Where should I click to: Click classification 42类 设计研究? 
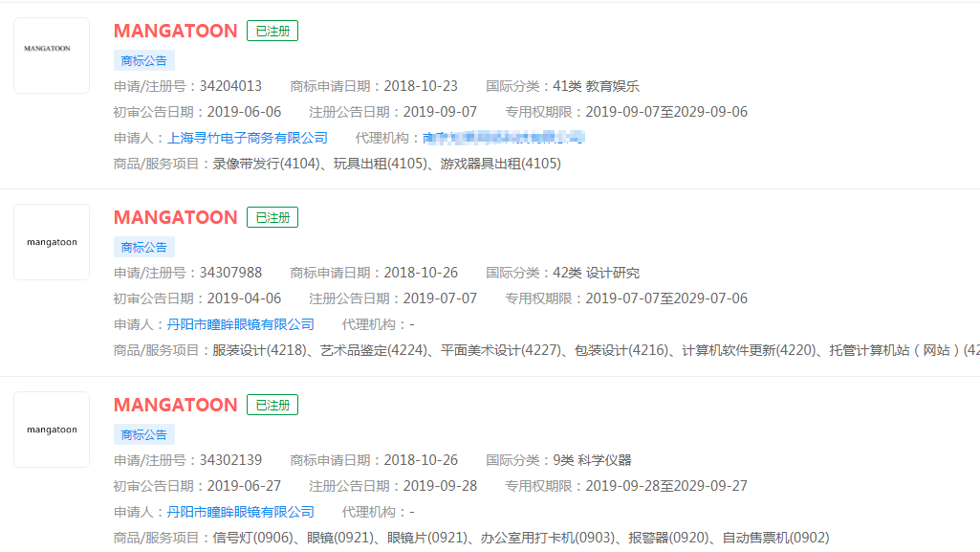[597, 274]
